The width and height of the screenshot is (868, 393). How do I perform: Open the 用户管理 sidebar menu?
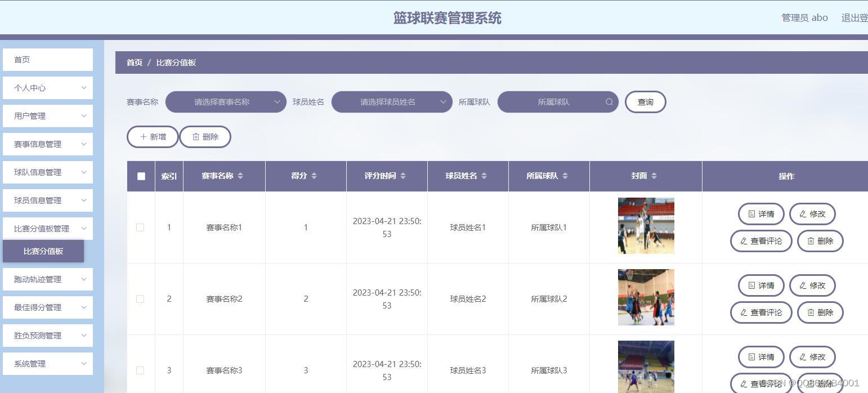[x=47, y=115]
